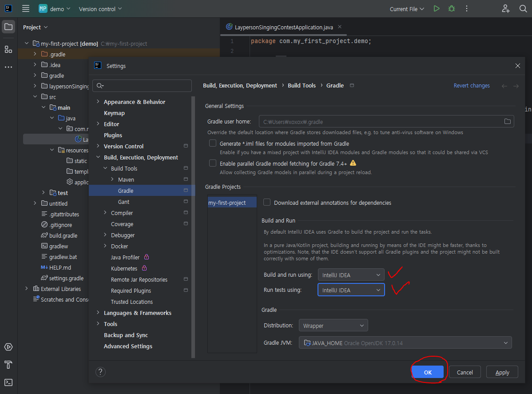Screen dimensions: 532x394
Task: Open Trusted Locations settings page
Action: click(x=131, y=302)
